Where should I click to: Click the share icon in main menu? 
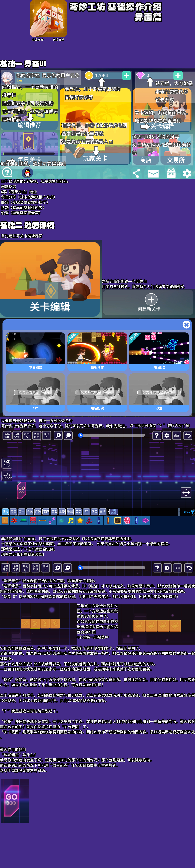(x=136, y=173)
